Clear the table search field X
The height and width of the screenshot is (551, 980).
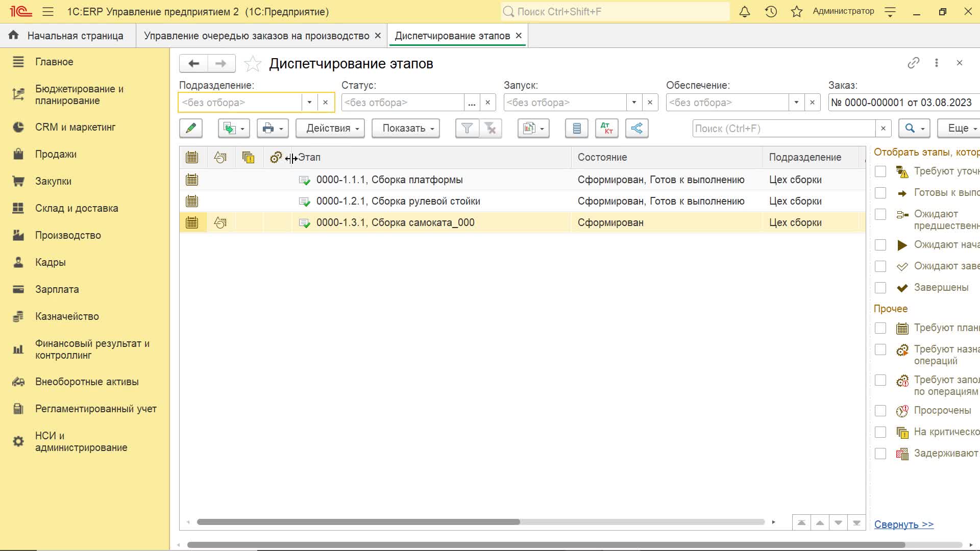point(883,129)
